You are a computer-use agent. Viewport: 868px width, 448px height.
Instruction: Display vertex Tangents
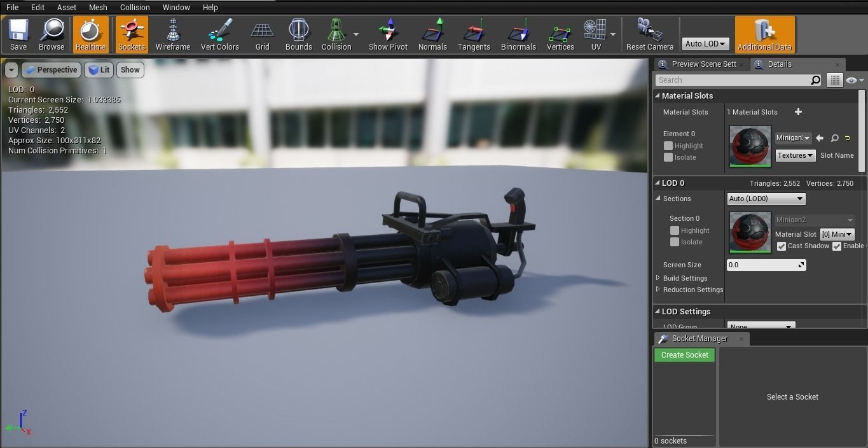(474, 34)
